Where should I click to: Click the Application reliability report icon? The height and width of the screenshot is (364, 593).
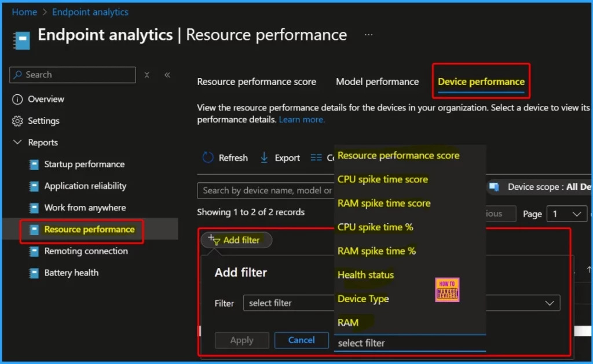click(x=34, y=186)
